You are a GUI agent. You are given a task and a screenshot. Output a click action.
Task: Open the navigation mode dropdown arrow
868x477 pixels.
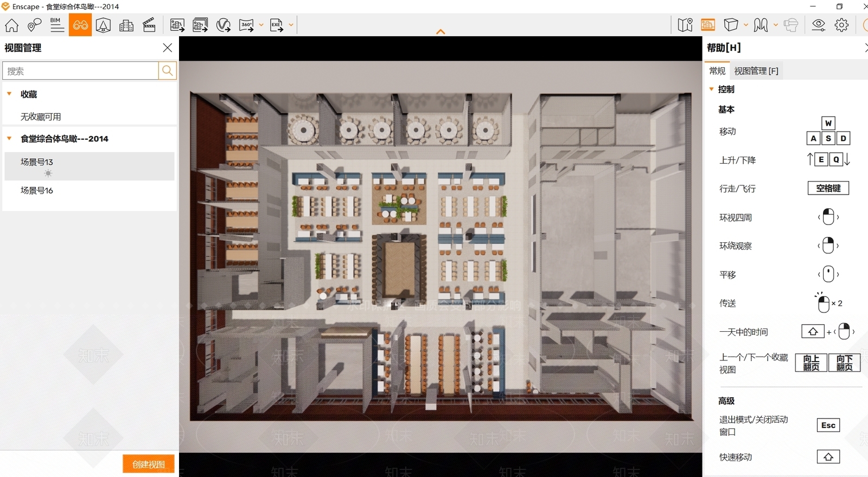pos(776,25)
